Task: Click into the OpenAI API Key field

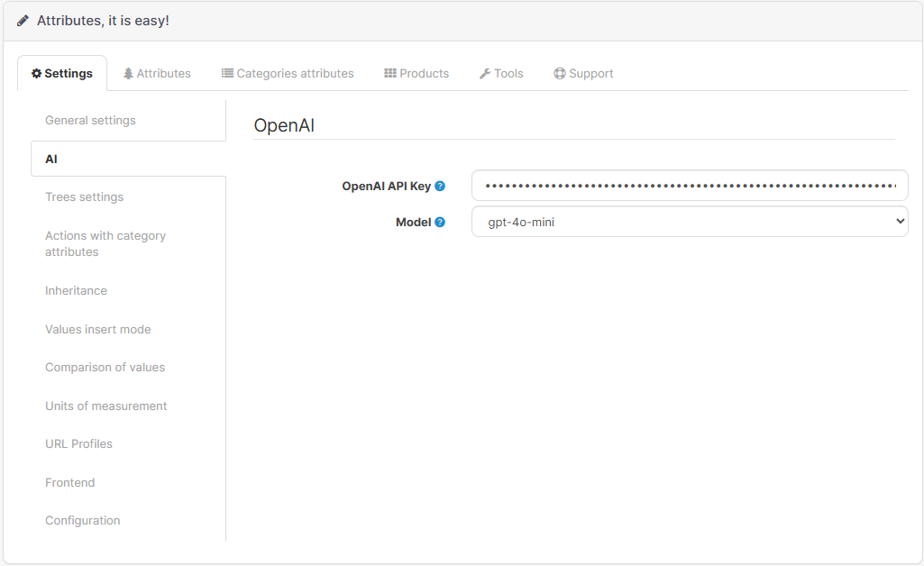Action: click(x=690, y=186)
